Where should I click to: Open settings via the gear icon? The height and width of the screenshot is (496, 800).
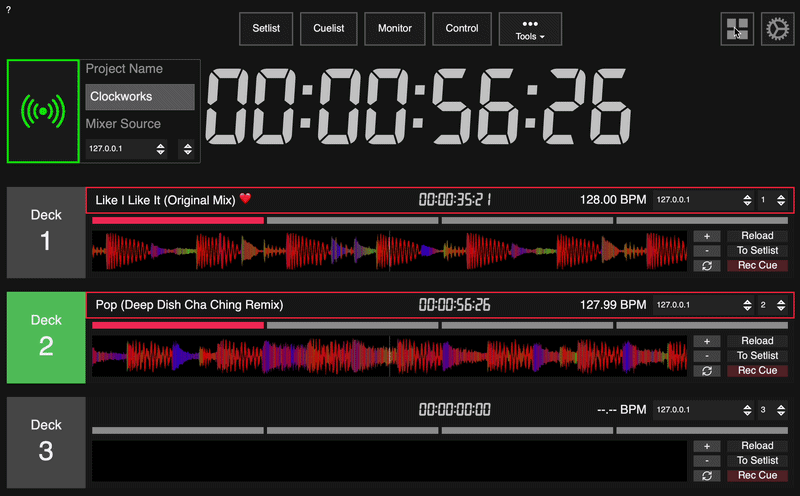[x=777, y=29]
